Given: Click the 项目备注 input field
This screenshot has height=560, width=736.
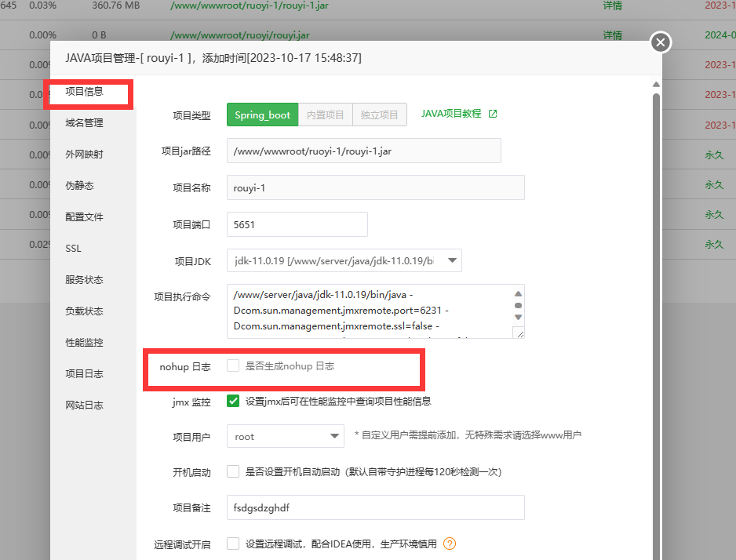Looking at the screenshot, I should click(376, 507).
